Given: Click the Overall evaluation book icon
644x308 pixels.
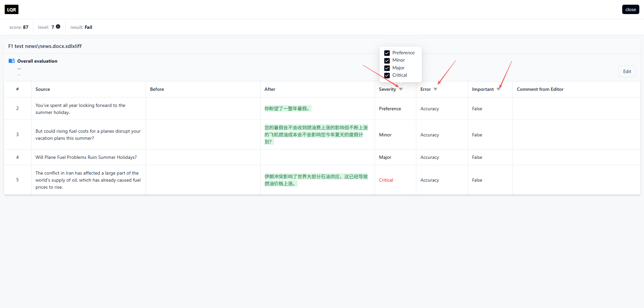Looking at the screenshot, I should coord(12,61).
